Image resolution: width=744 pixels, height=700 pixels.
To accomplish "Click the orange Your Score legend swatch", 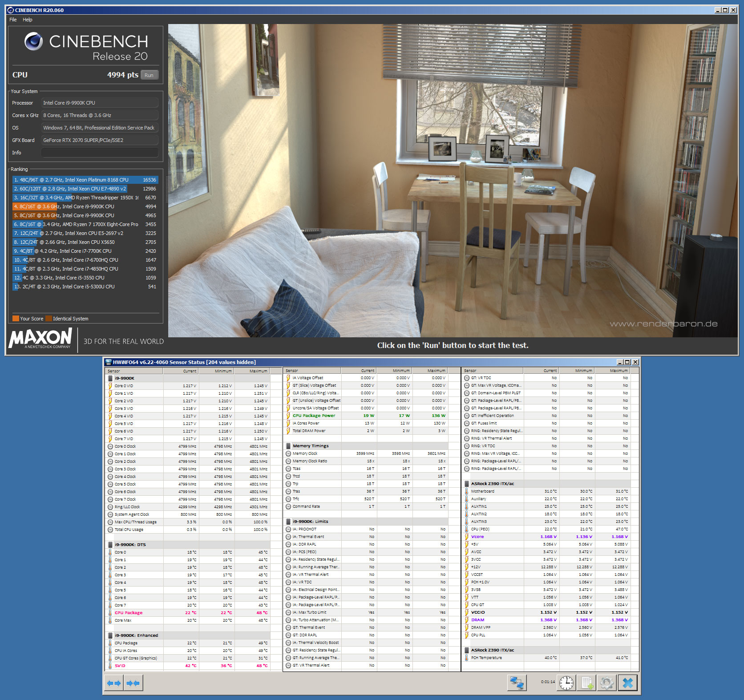I will (16, 319).
